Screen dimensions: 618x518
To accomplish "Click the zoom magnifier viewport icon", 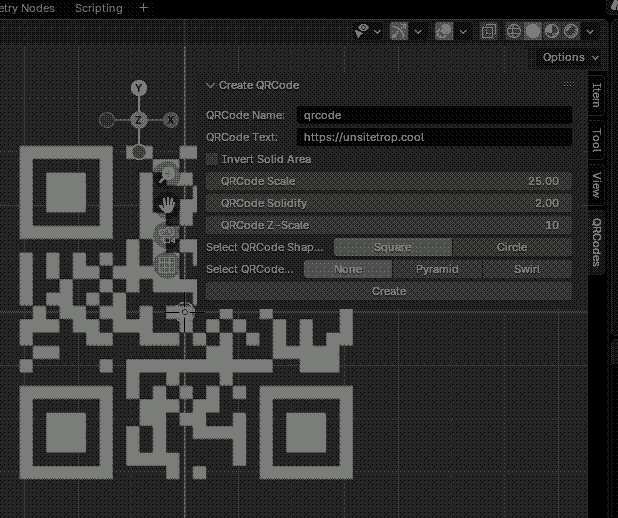I will pos(166,175).
